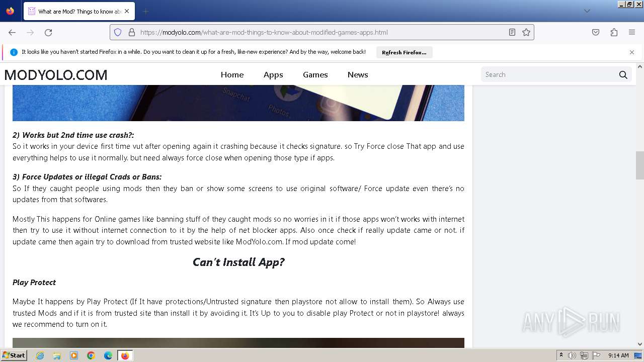This screenshot has height=362, width=644.
Task: Click '3) Force Updates or illegal Crads or Bans:' heading
Action: click(87, 177)
